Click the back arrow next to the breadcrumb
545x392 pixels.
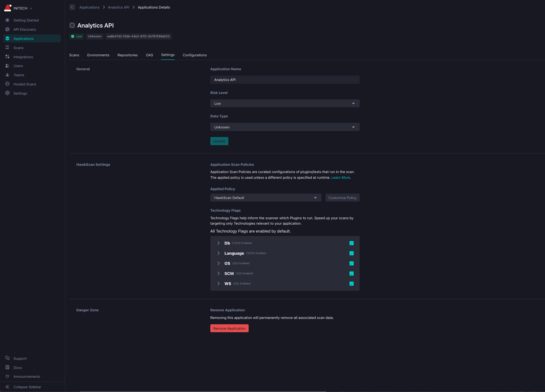(x=72, y=7)
